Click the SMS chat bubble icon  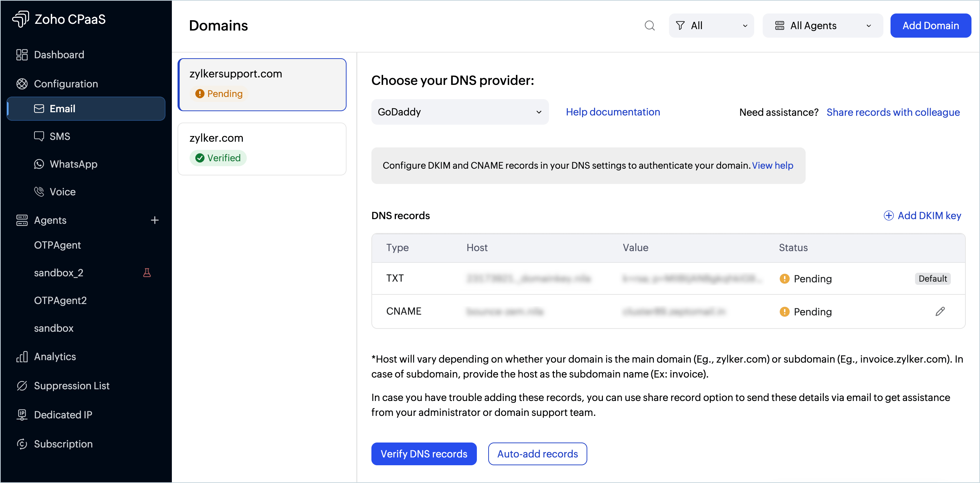click(39, 136)
